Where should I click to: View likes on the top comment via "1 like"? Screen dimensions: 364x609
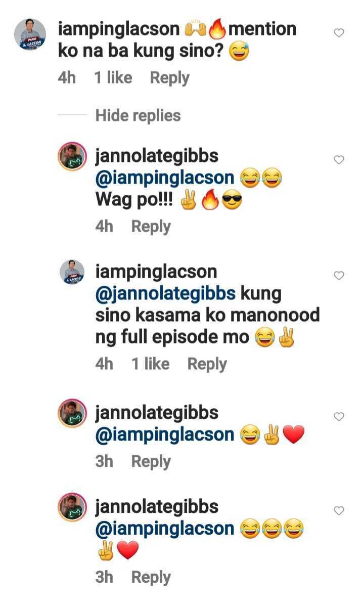click(113, 78)
